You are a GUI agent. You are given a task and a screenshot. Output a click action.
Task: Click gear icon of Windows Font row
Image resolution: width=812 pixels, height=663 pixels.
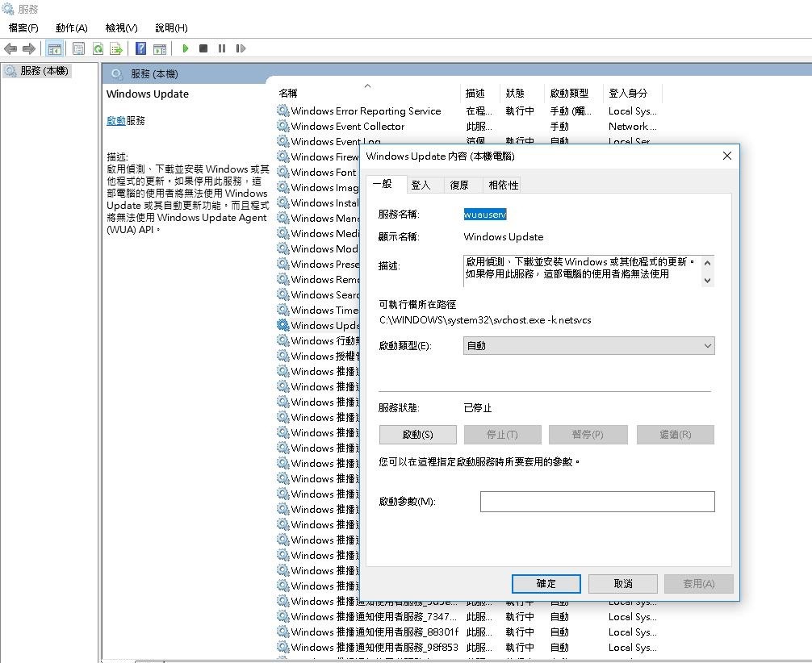point(283,172)
